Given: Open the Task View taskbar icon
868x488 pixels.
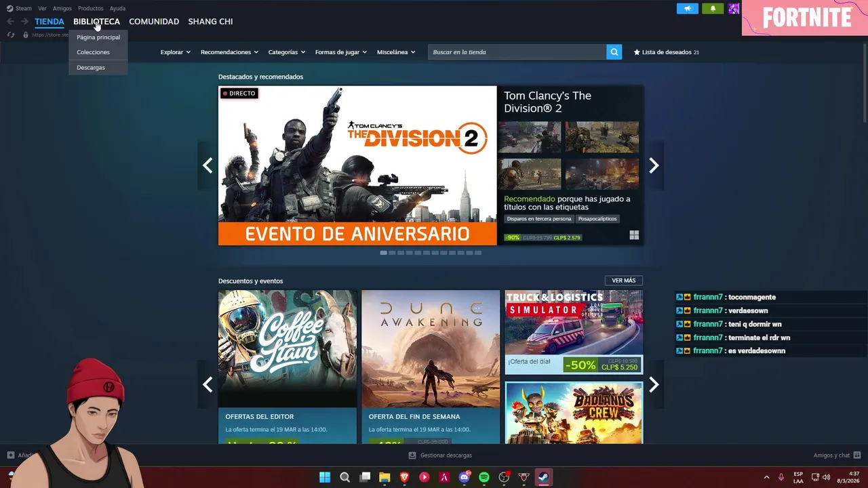Looking at the screenshot, I should click(x=365, y=477).
